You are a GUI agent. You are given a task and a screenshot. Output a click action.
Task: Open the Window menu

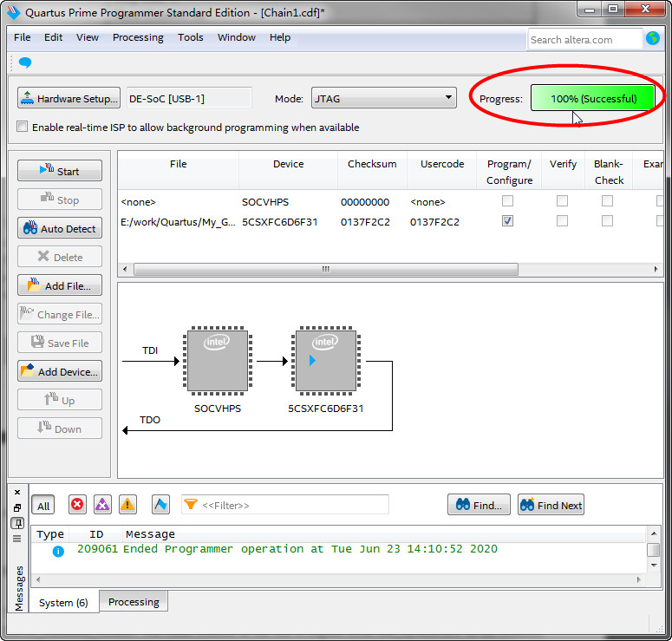pyautogui.click(x=236, y=37)
